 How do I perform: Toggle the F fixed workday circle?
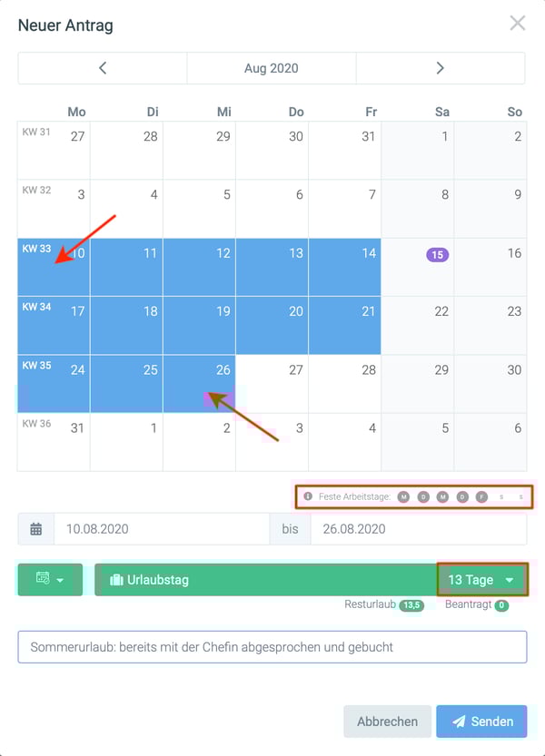click(x=481, y=496)
